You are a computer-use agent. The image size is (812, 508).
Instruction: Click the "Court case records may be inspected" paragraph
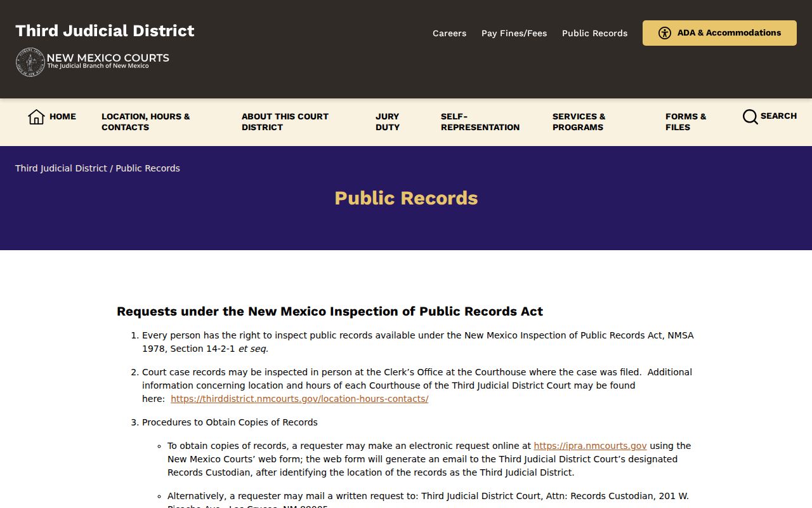[417, 385]
